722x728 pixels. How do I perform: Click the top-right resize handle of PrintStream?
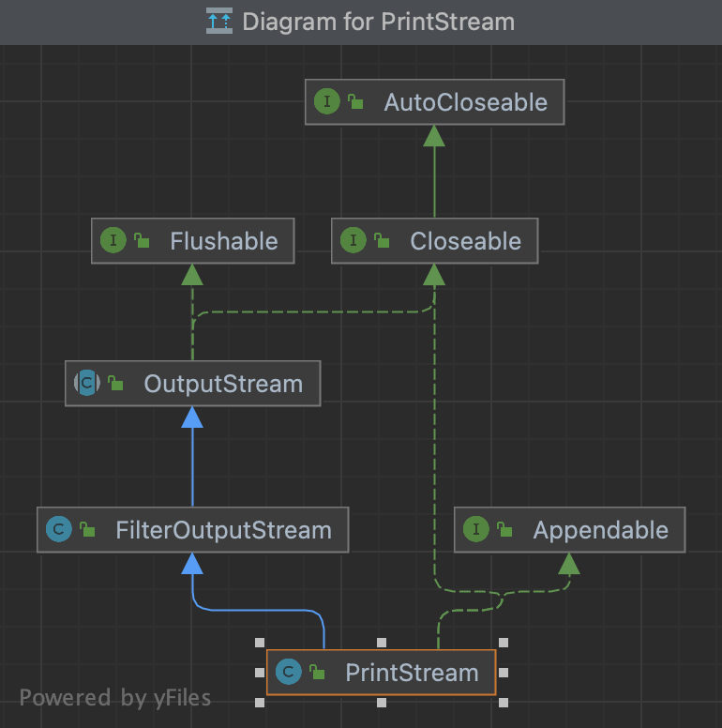(x=504, y=644)
